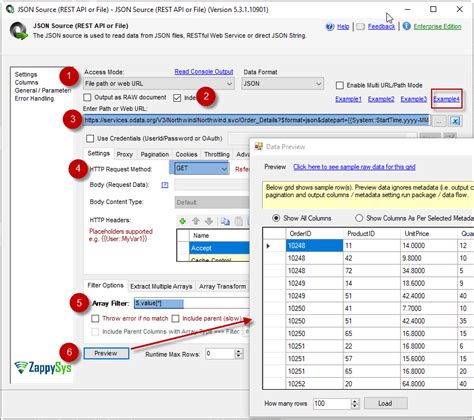Click the OrderID column header
Image resolution: width=474 pixels, height=420 pixels.
[x=314, y=234]
